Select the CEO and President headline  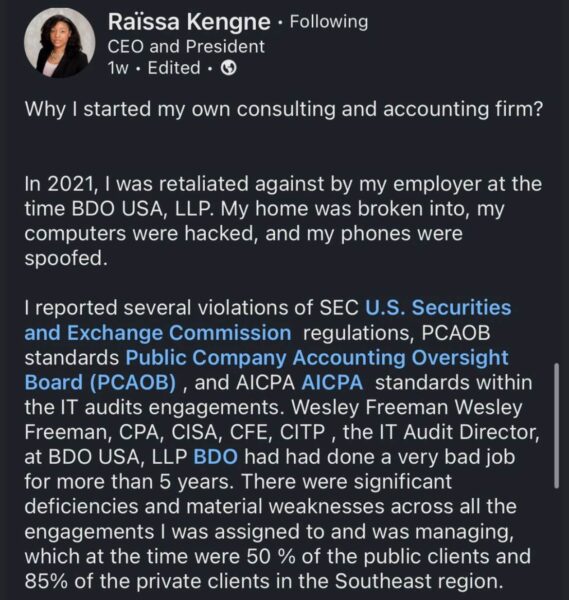tap(186, 47)
